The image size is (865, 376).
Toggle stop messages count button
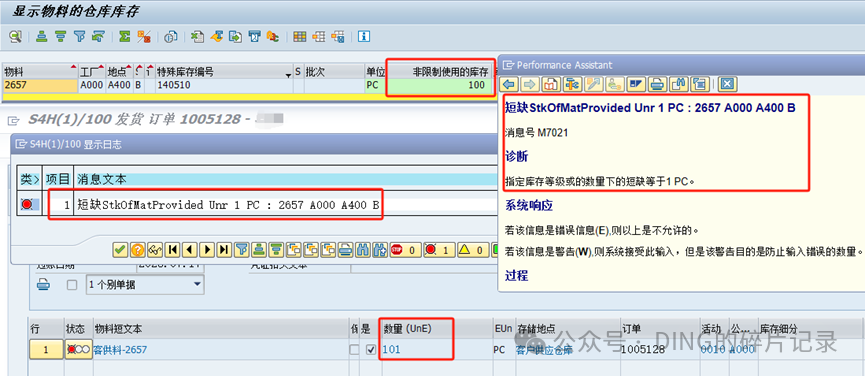[x=404, y=250]
